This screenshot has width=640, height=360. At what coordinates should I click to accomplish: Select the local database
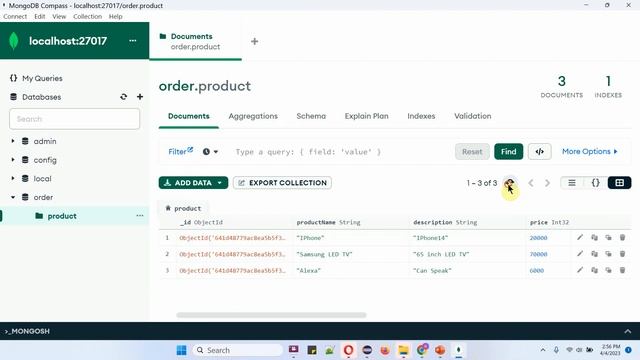(x=42, y=179)
